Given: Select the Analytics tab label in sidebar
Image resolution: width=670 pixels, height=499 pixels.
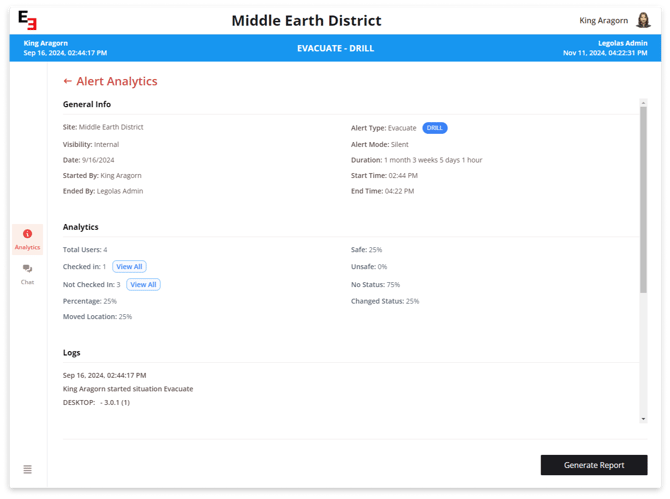Looking at the screenshot, I should 27,247.
